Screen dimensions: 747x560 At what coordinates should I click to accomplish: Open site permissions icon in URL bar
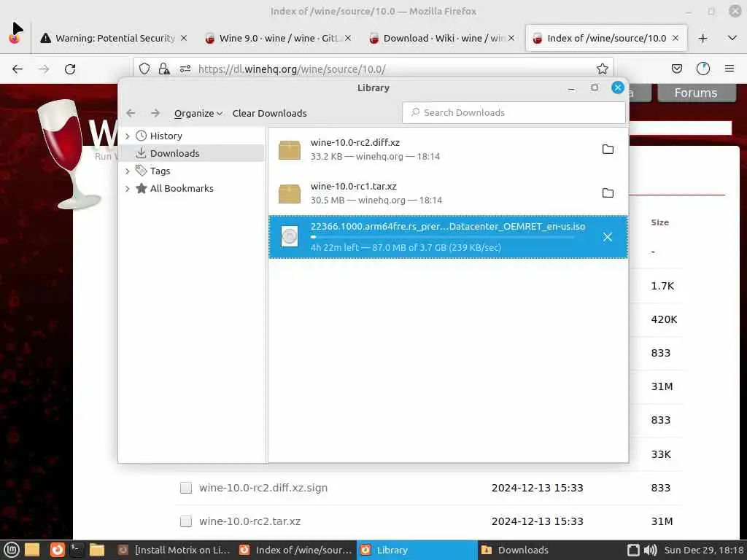[x=185, y=69]
